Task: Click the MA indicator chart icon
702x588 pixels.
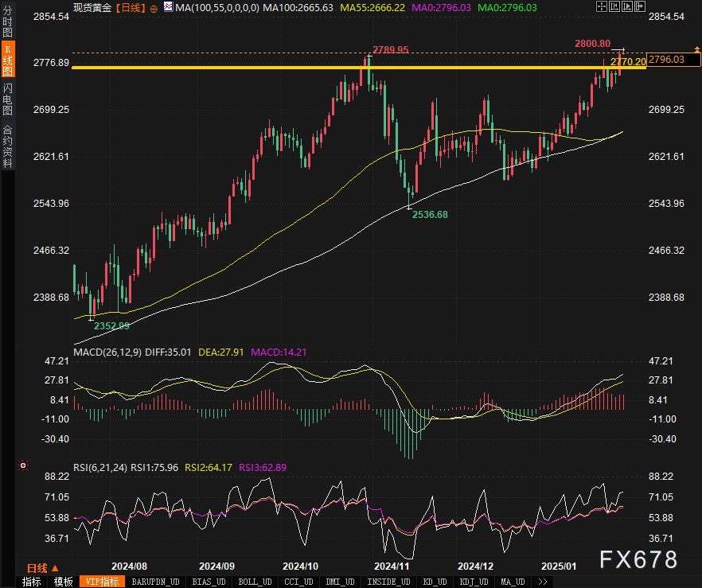Action: [168, 7]
